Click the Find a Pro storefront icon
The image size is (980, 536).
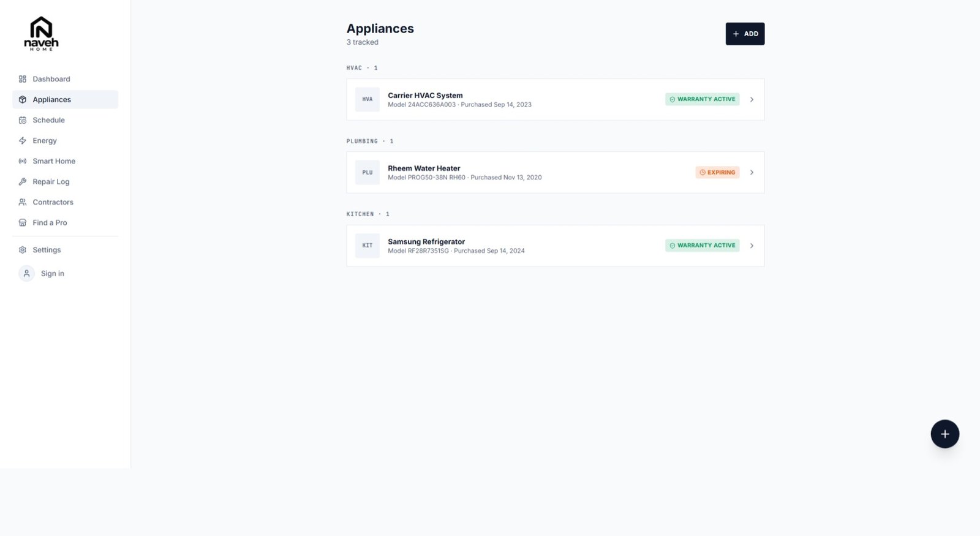23,222
